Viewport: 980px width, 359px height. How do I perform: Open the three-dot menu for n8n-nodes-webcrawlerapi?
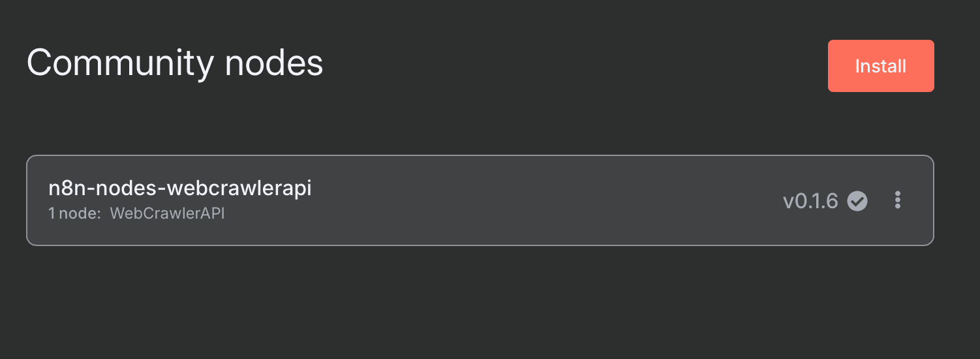point(898,200)
